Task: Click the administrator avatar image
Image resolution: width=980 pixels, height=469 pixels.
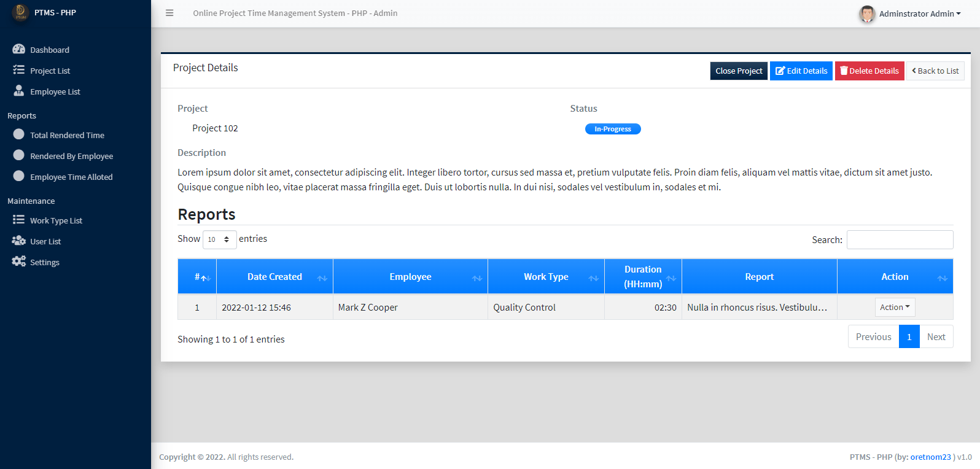Action: coord(866,14)
